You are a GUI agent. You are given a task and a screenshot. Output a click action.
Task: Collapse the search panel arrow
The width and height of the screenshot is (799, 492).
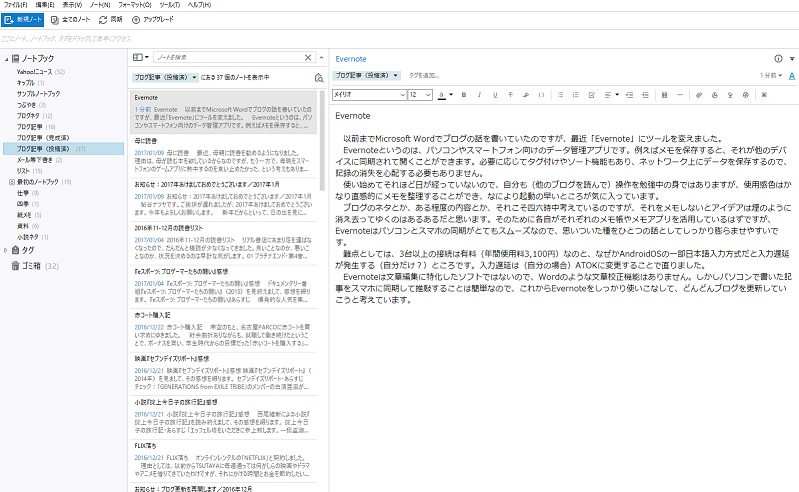(322, 58)
